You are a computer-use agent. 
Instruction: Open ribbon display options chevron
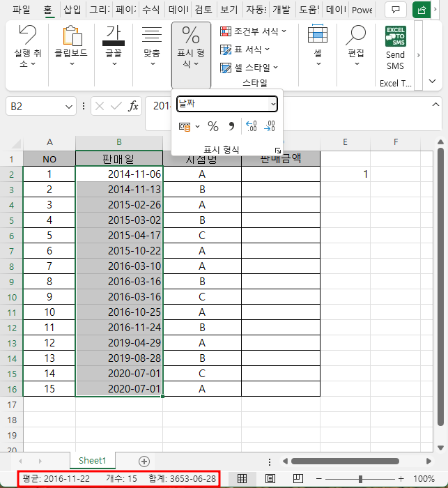[x=432, y=82]
